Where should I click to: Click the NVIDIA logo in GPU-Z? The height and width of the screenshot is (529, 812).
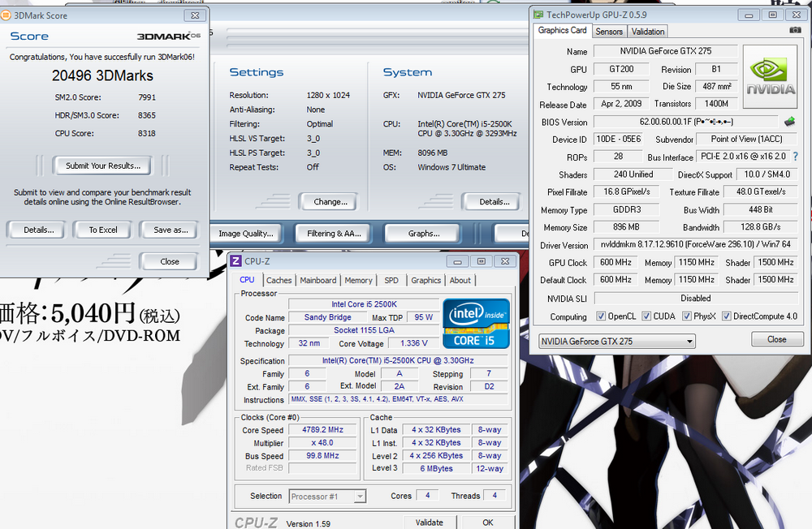point(770,76)
